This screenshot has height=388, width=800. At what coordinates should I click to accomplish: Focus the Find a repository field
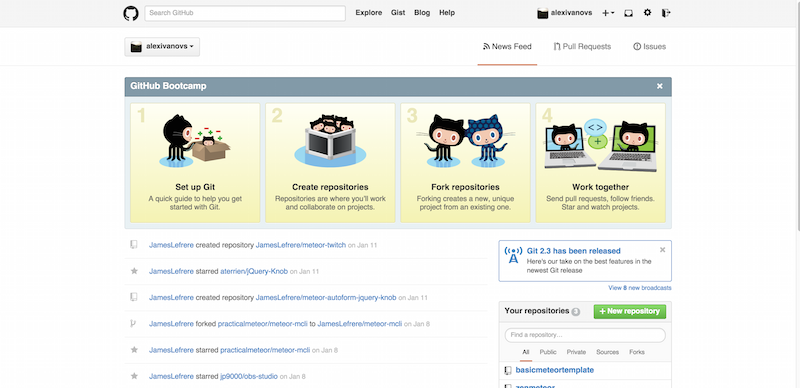(585, 335)
